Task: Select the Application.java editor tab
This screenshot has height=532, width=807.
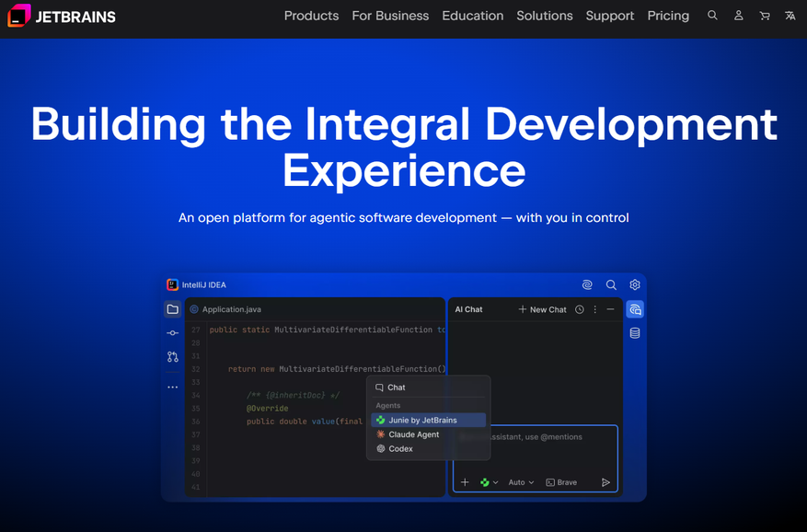Action: [x=225, y=309]
